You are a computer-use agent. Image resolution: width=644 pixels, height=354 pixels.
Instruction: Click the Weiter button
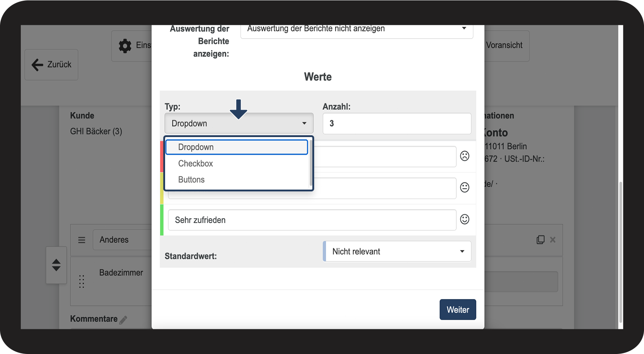pos(458,310)
